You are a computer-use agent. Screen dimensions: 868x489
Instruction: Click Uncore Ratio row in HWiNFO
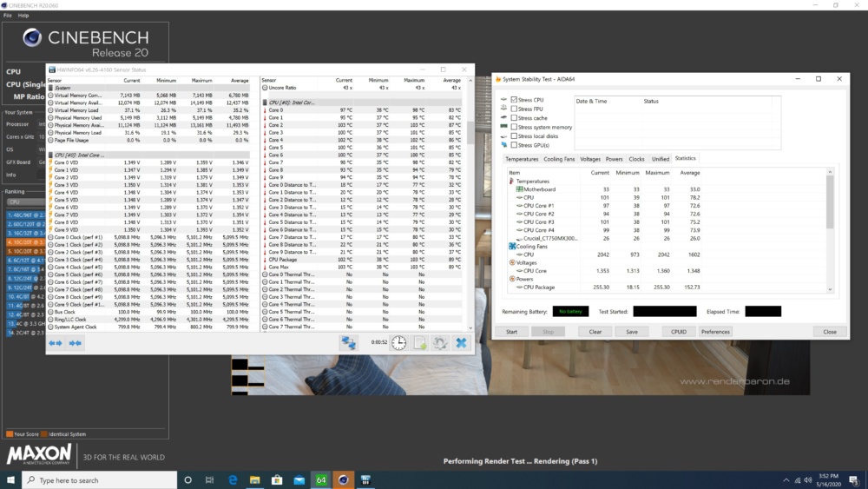(363, 88)
